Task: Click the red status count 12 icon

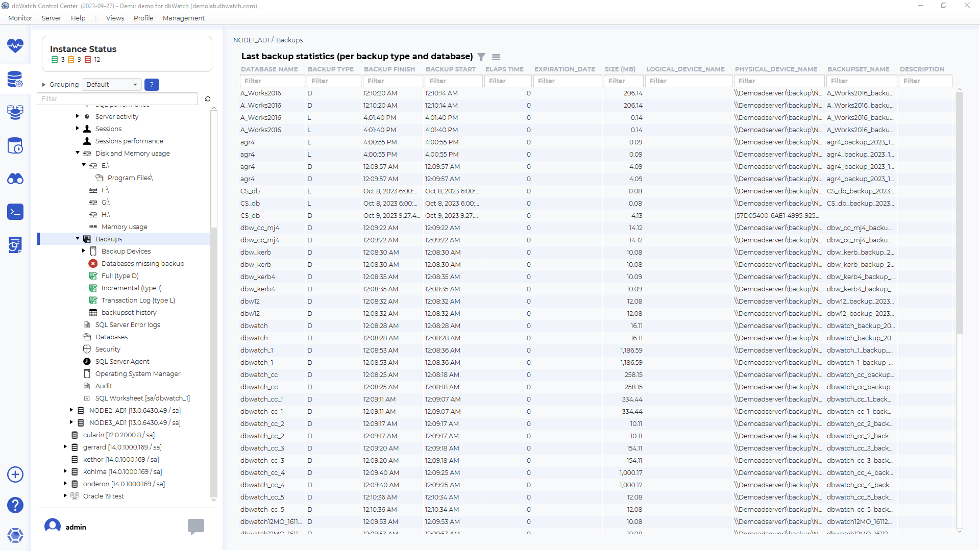Action: 88,60
